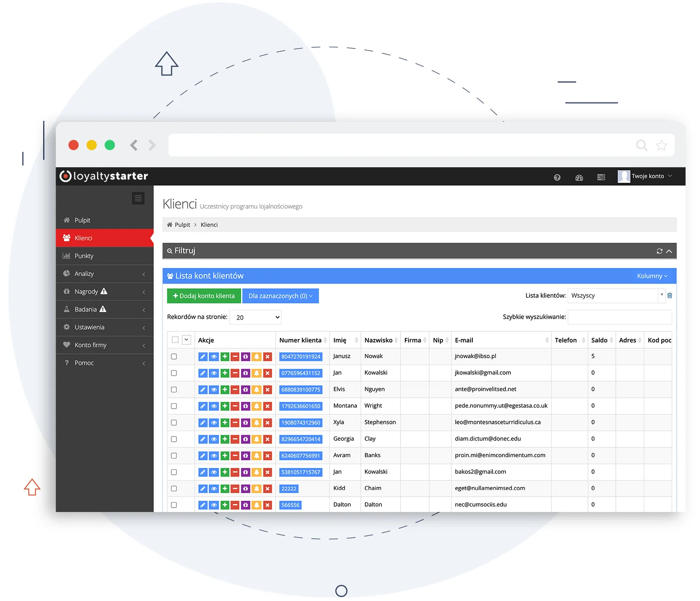Open the Lista klientów Wszyscy dropdown

(616, 295)
